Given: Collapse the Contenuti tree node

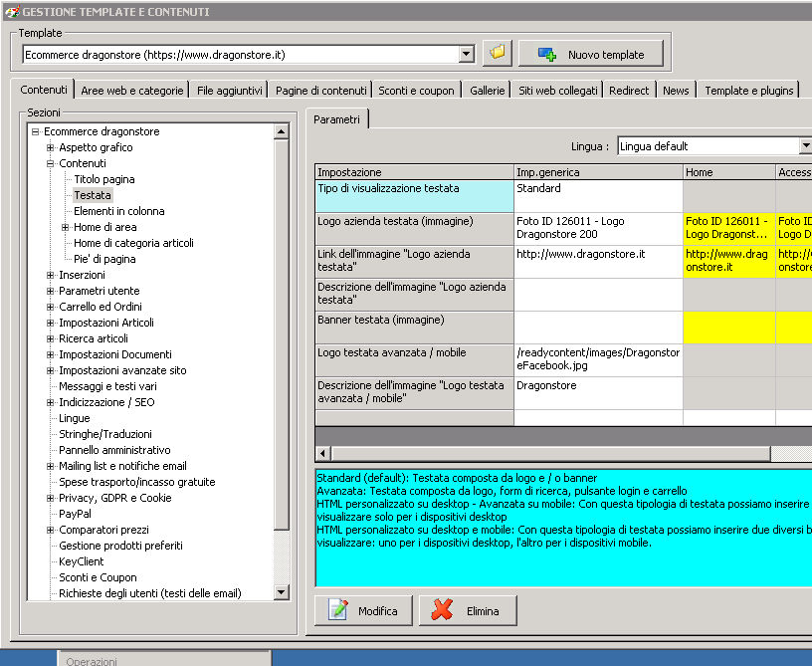Looking at the screenshot, I should pos(50,163).
